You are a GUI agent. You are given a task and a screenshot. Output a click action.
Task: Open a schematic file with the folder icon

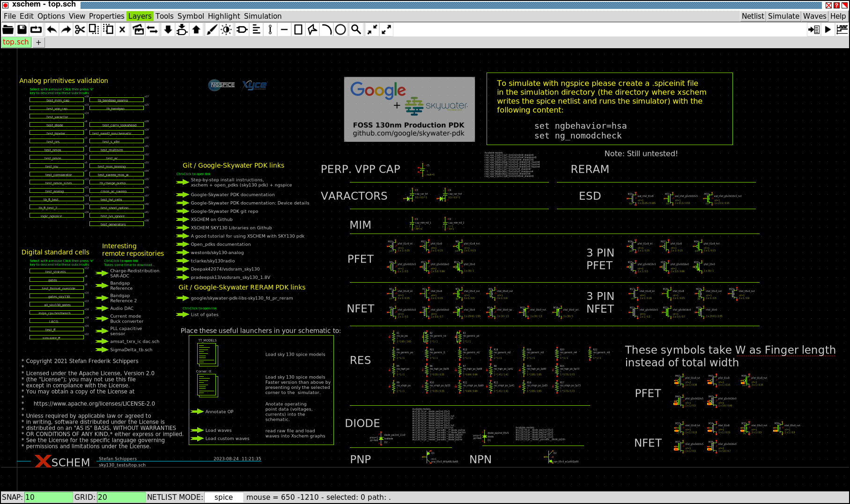8,29
